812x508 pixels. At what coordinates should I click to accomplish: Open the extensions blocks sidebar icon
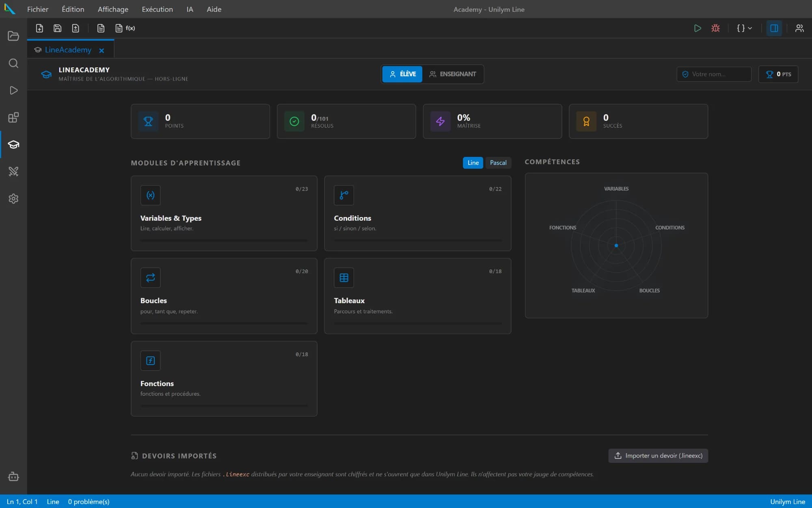coord(13,117)
